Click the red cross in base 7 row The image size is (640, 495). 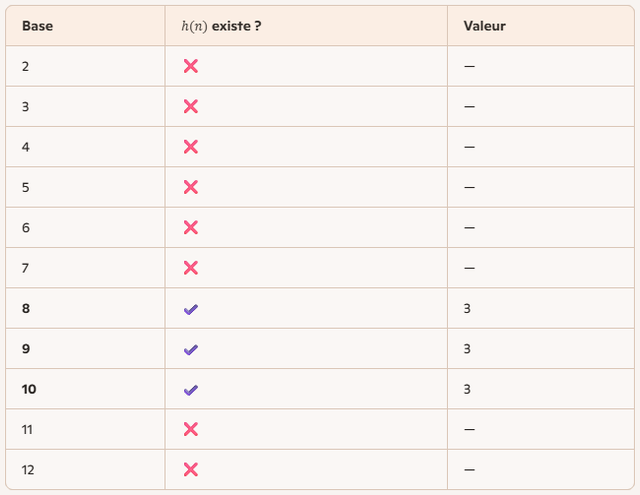click(x=191, y=268)
